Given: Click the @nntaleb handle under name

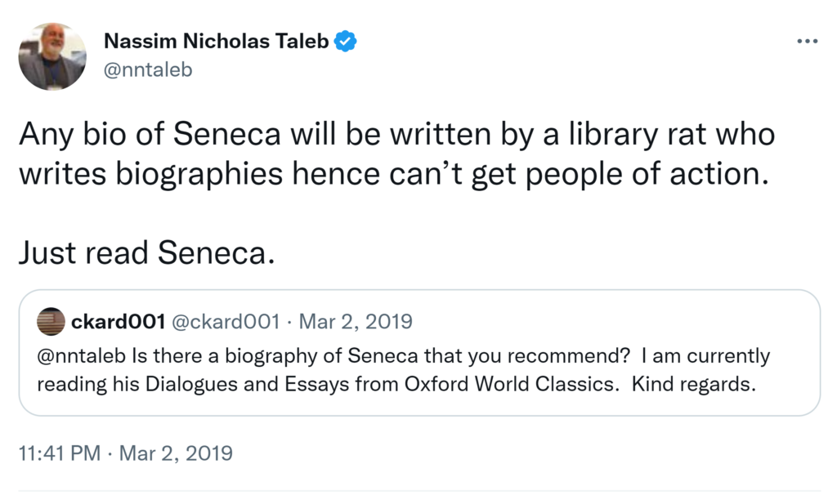Looking at the screenshot, I should pyautogui.click(x=148, y=69).
